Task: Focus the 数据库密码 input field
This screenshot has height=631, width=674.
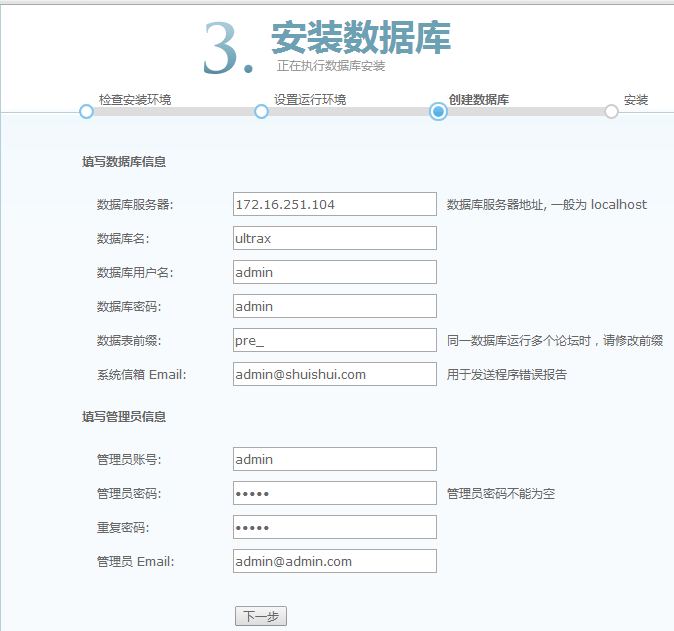Action: 335,306
